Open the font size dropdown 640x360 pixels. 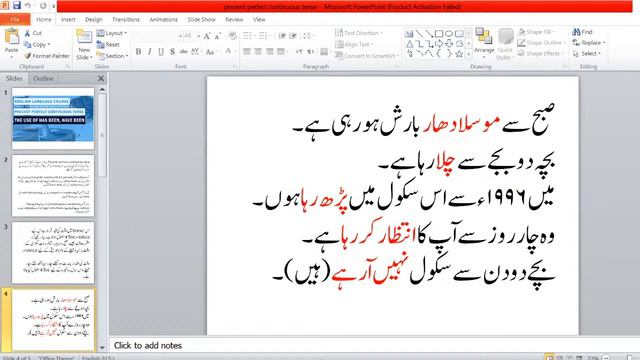(x=198, y=36)
